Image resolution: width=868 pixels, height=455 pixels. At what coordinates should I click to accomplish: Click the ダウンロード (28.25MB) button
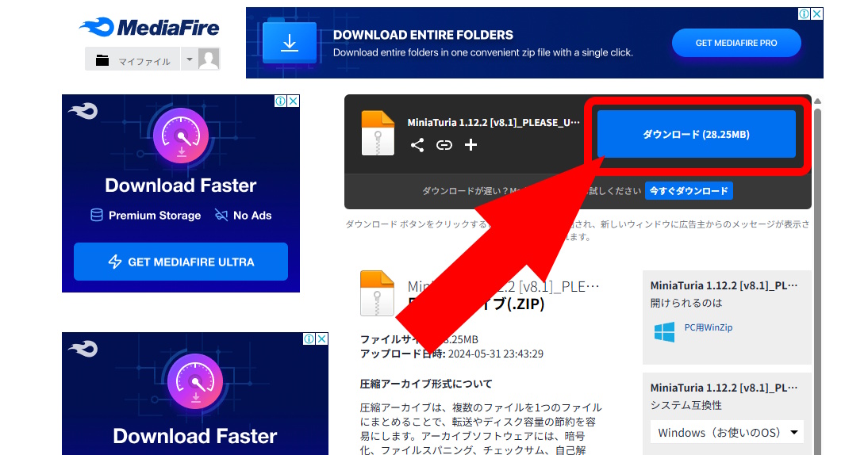pos(697,134)
